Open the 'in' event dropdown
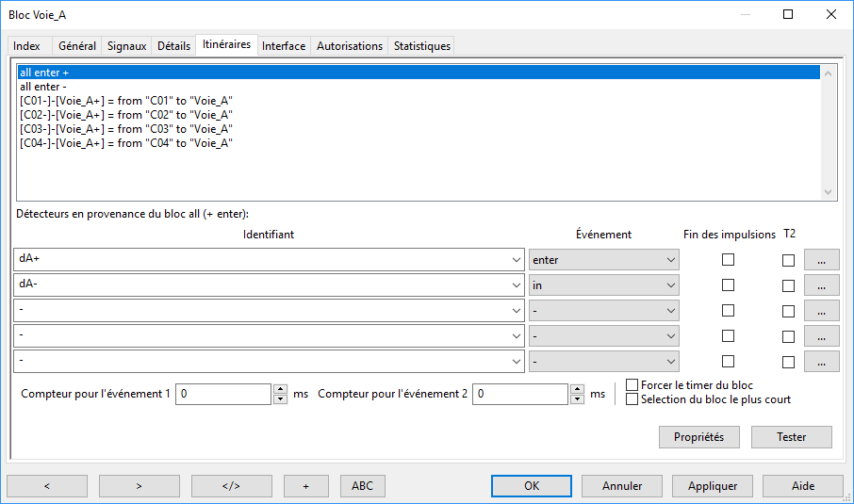The width and height of the screenshot is (854, 504). 670,285
